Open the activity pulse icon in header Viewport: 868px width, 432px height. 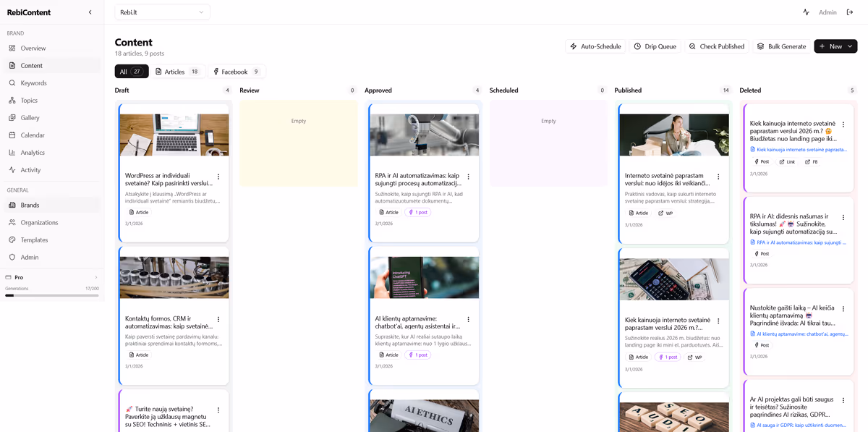click(806, 12)
